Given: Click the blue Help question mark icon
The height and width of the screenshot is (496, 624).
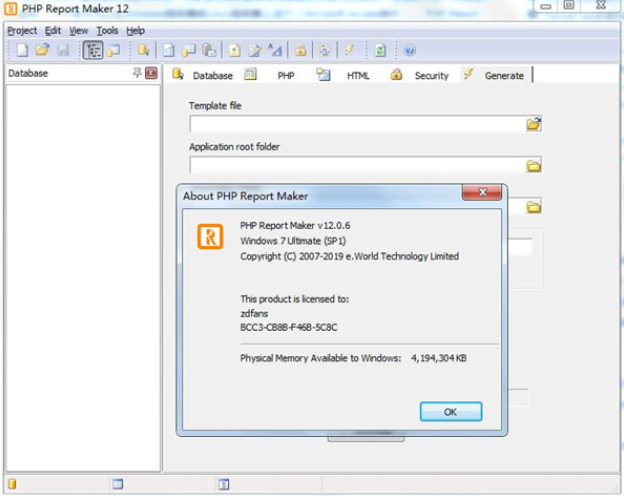Looking at the screenshot, I should pyautogui.click(x=409, y=50).
